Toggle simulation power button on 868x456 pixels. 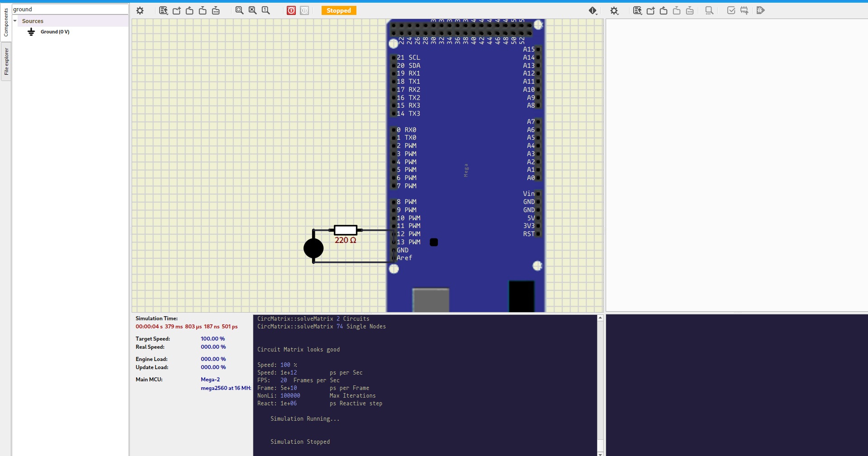[291, 10]
